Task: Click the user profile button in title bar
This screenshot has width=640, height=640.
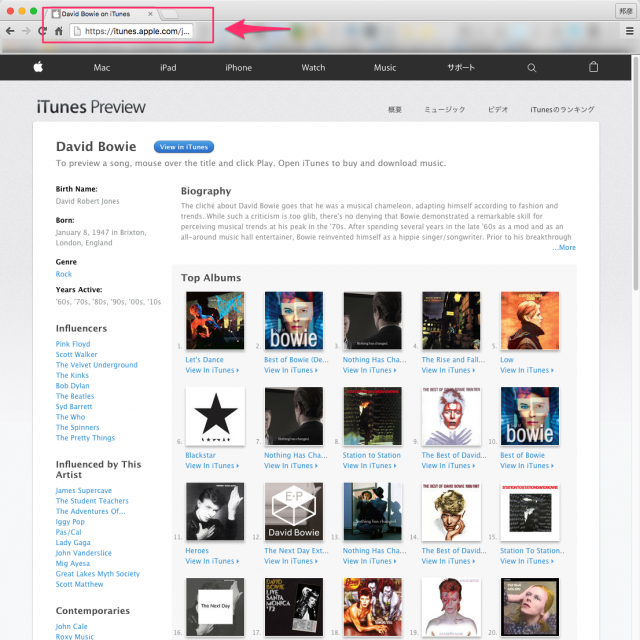Action: [626, 11]
